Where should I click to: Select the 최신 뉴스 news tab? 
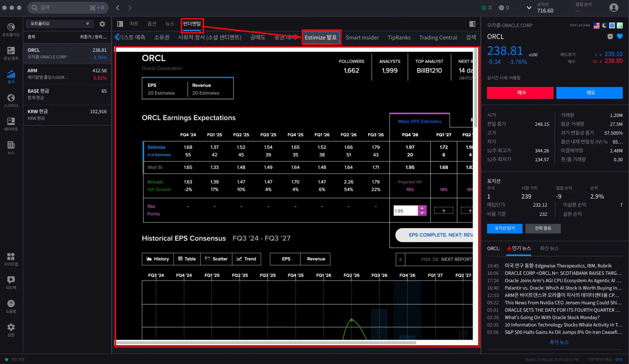coord(549,248)
